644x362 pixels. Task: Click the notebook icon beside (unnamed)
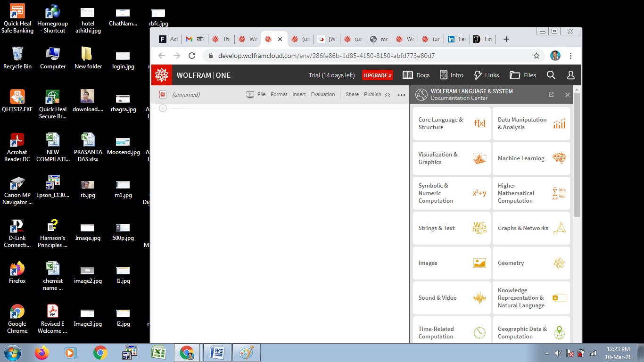tap(163, 94)
